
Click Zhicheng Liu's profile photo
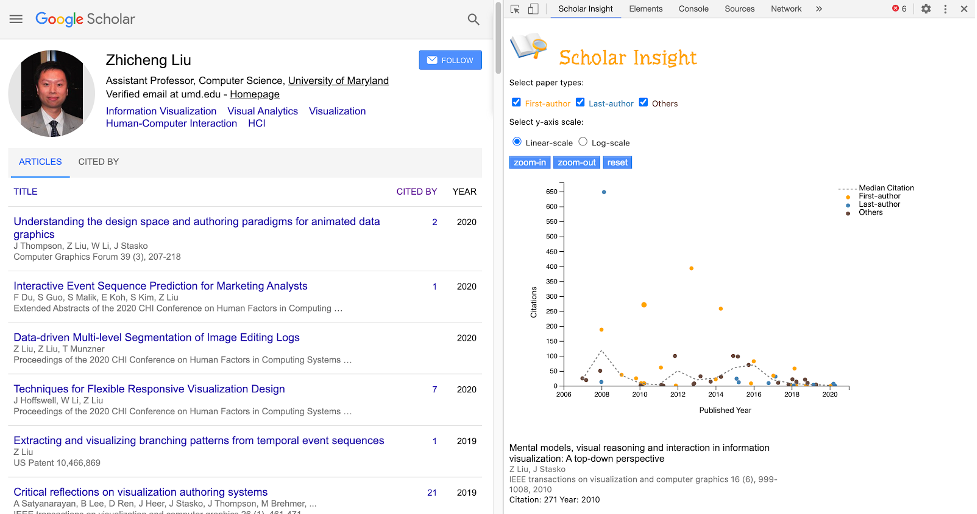coord(52,94)
